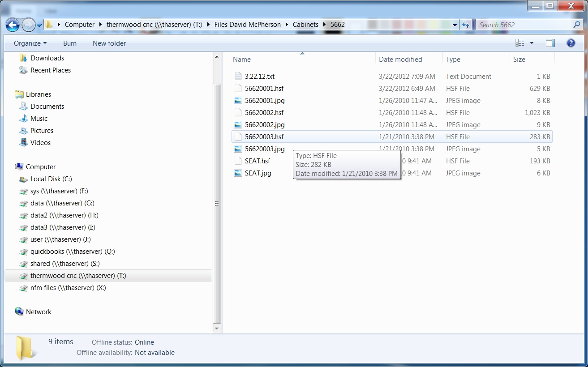Screen dimensions: 588x367
Task: Toggle the preview pane icon
Action: point(550,43)
